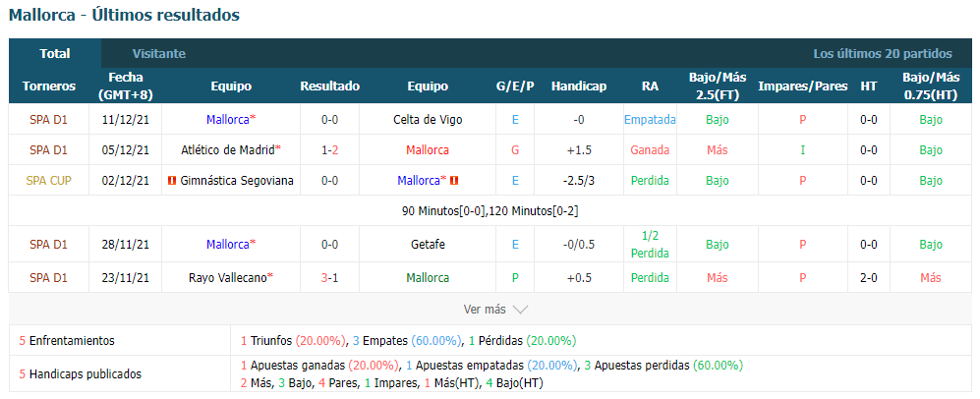The height and width of the screenshot is (399, 980).
Task: Click the Rayo Vallecano team name
Action: [x=229, y=277]
